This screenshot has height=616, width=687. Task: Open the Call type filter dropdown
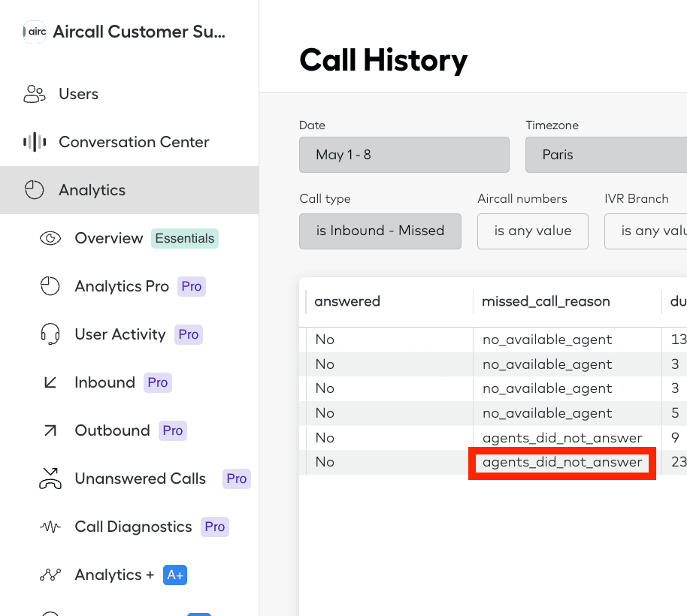click(x=380, y=231)
